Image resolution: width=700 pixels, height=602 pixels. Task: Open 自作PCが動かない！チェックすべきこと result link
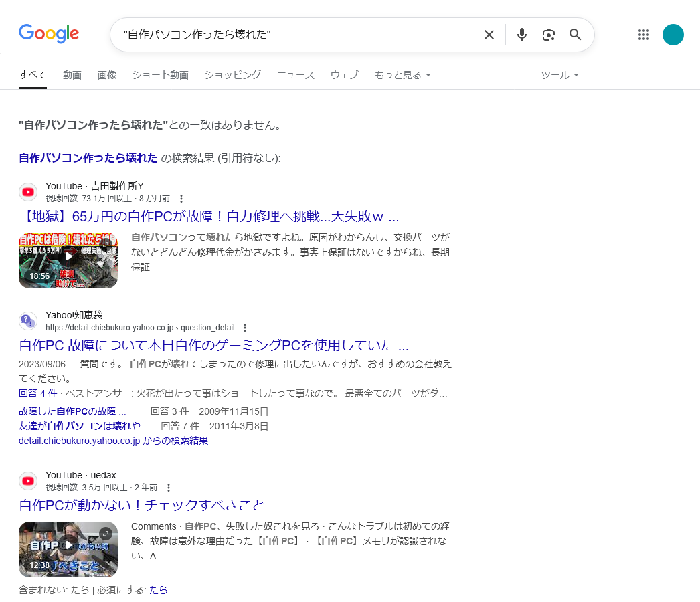click(x=142, y=505)
